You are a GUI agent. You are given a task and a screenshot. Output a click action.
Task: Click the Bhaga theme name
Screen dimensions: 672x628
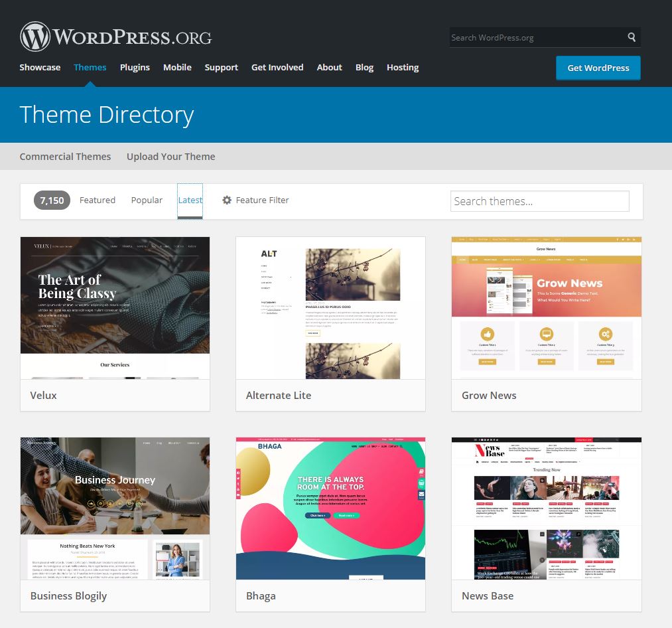point(261,596)
